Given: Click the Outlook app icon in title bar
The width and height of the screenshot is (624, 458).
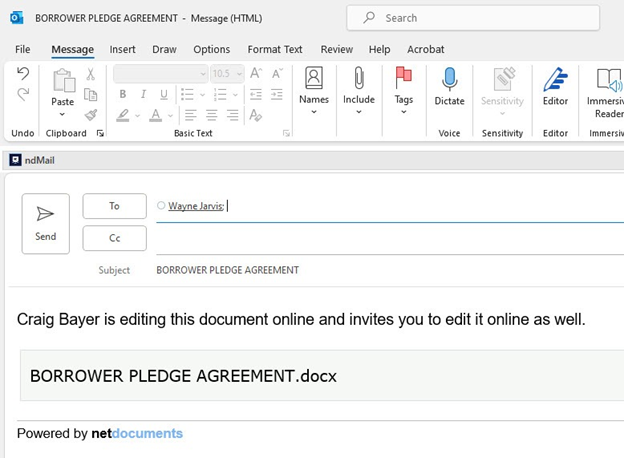Looking at the screenshot, I should pos(17,18).
